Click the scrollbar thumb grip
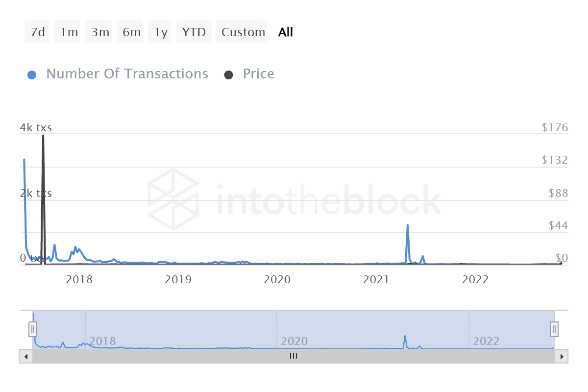This screenshot has height=392, width=588. pos(294,356)
